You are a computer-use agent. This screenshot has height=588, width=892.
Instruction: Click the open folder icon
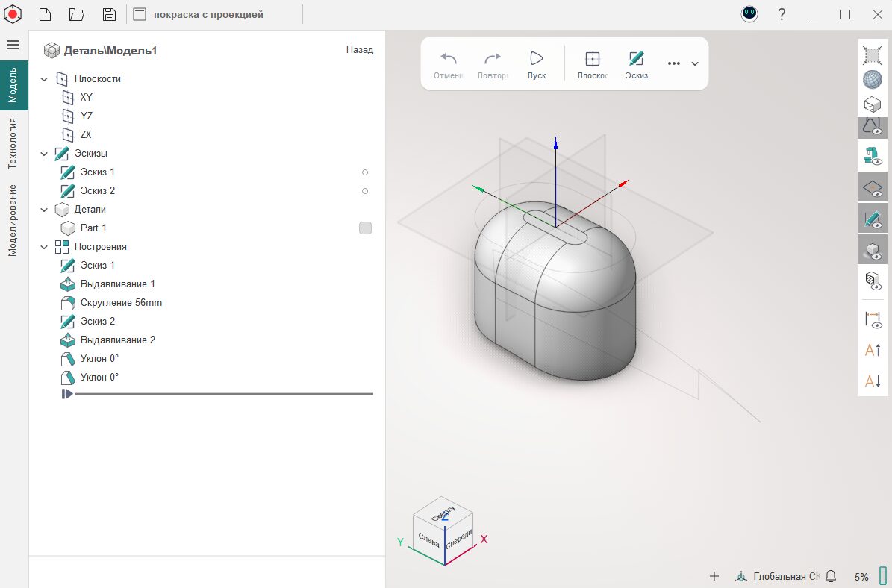pyautogui.click(x=76, y=14)
